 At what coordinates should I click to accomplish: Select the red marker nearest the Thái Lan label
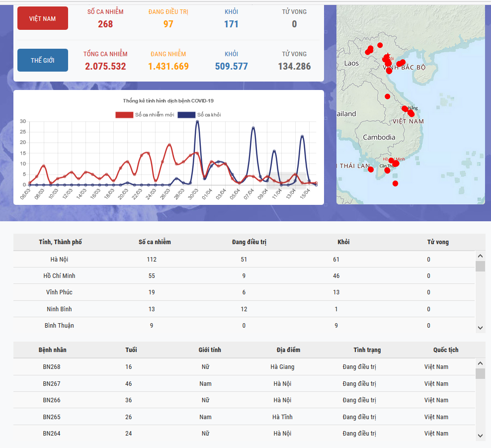pyautogui.click(x=371, y=170)
